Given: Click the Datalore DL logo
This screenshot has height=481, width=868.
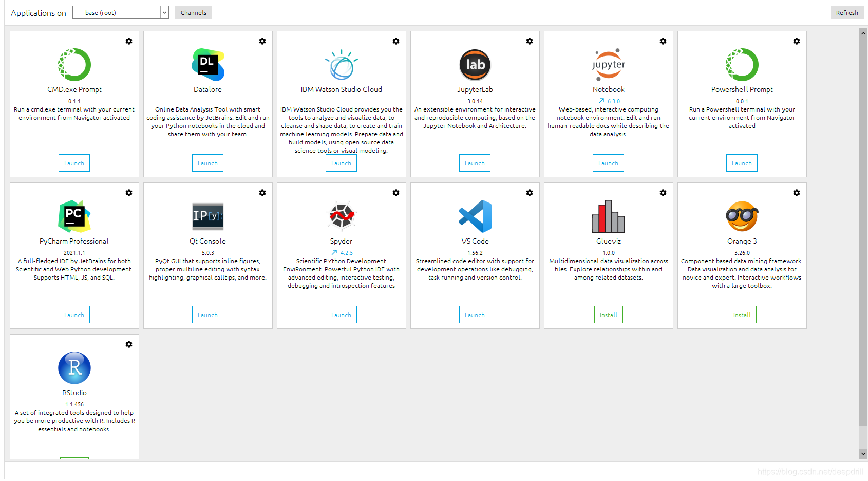Looking at the screenshot, I should coord(208,65).
